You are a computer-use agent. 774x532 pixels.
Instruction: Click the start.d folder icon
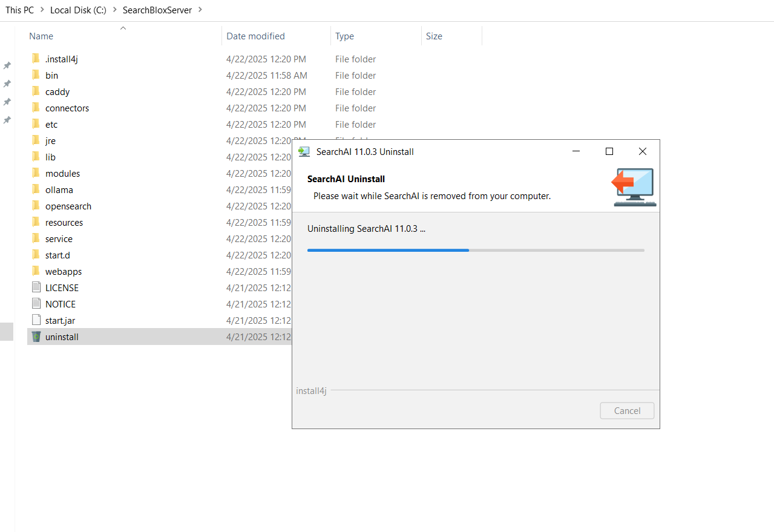pyautogui.click(x=36, y=255)
